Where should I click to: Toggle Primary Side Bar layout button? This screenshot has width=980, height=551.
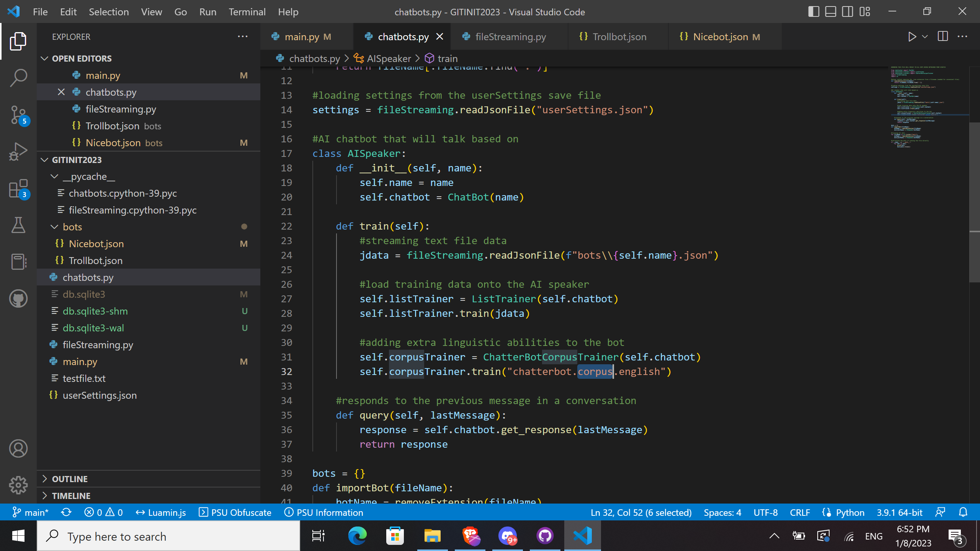point(813,11)
